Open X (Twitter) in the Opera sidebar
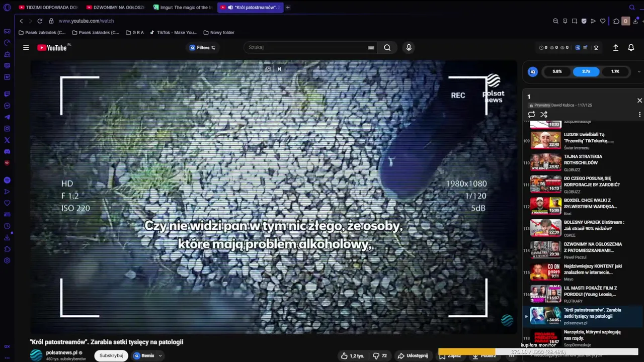This screenshot has height=362, width=644. [x=7, y=140]
